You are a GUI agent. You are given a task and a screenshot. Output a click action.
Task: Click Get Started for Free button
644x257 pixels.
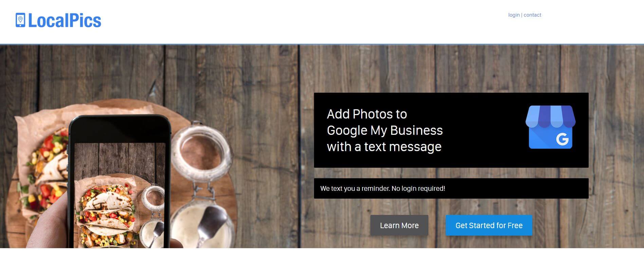[x=489, y=225]
